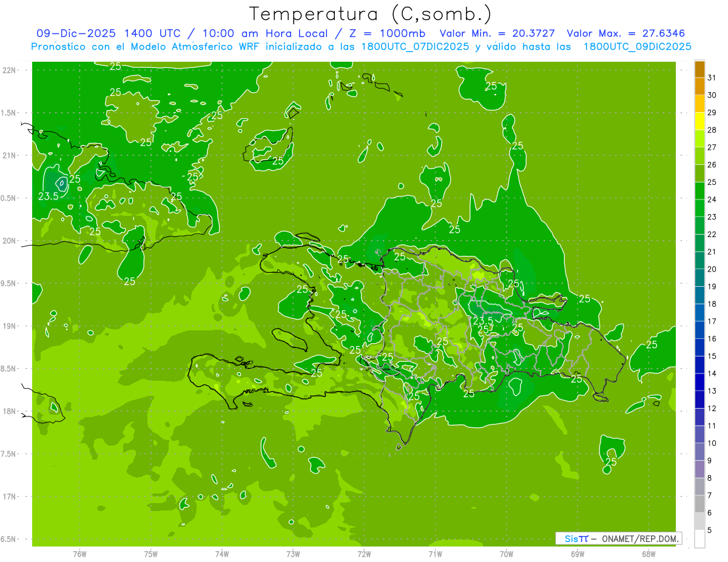The width and height of the screenshot is (728, 562).
Task: Click the yellow swatch between 28 and 29
Action: pos(699,121)
